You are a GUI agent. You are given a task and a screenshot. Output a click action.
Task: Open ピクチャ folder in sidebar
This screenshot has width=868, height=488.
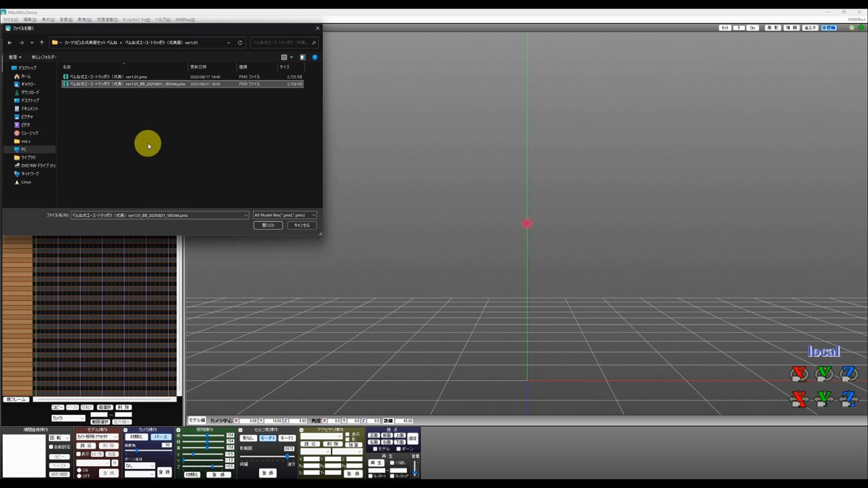27,117
